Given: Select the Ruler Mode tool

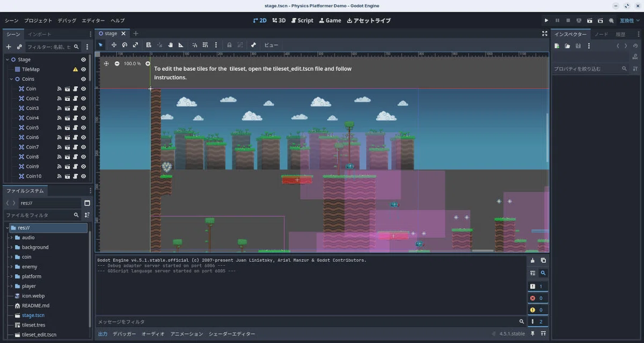Looking at the screenshot, I should click(181, 45).
